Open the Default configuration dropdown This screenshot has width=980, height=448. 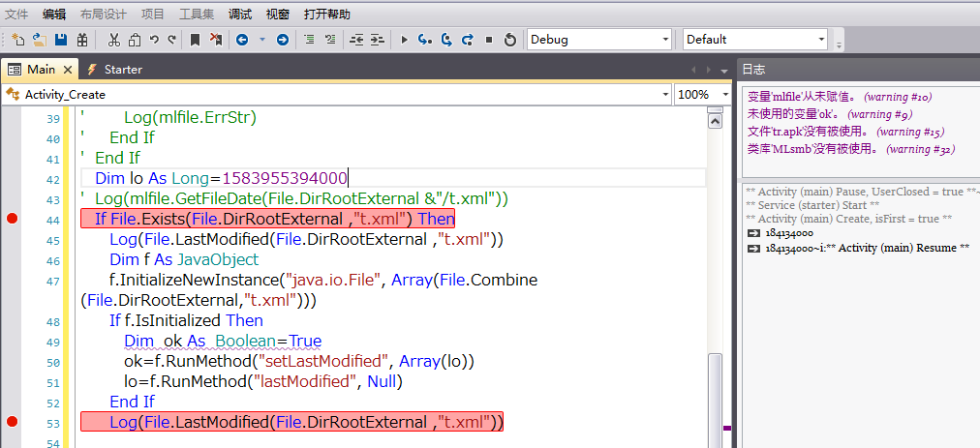[x=821, y=40]
